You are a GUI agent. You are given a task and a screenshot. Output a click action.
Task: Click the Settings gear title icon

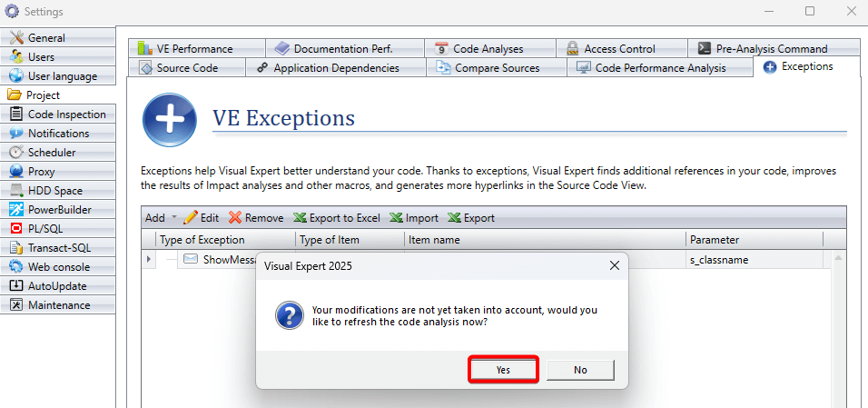[12, 11]
